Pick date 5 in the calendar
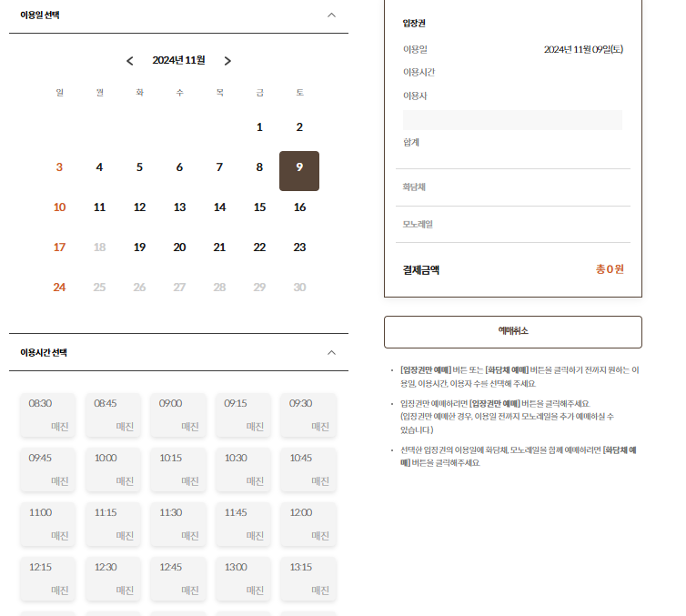The image size is (686, 616). [139, 167]
